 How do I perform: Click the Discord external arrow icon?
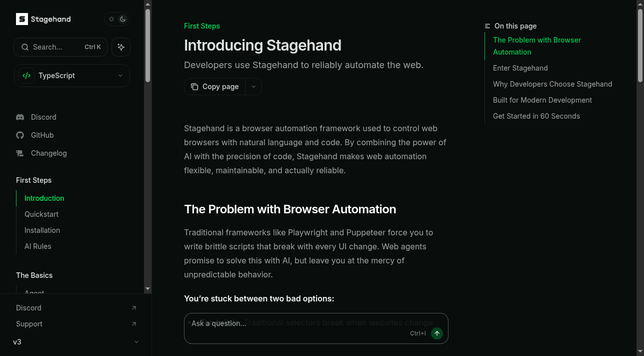(134, 308)
